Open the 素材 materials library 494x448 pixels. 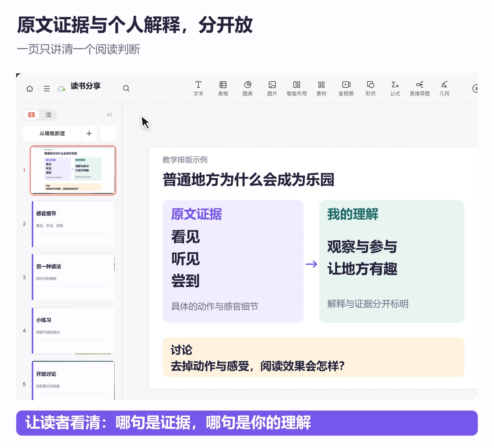pyautogui.click(x=321, y=88)
